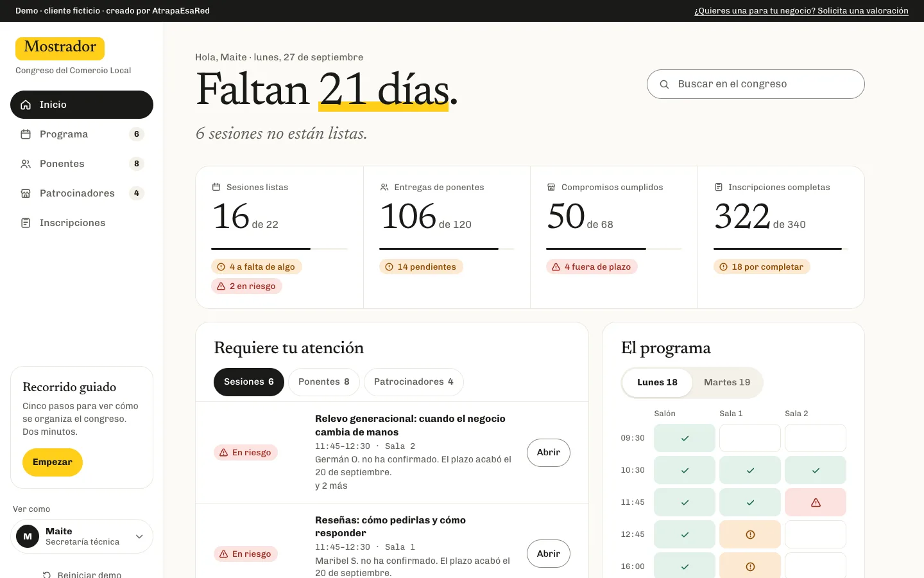Click the Patrocinadores storefront icon
The height and width of the screenshot is (578, 924).
[x=26, y=193]
